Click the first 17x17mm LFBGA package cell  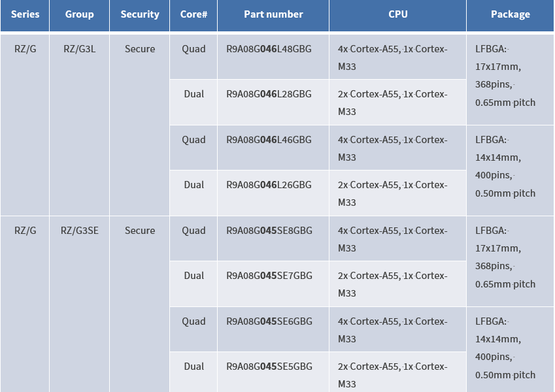click(510, 80)
